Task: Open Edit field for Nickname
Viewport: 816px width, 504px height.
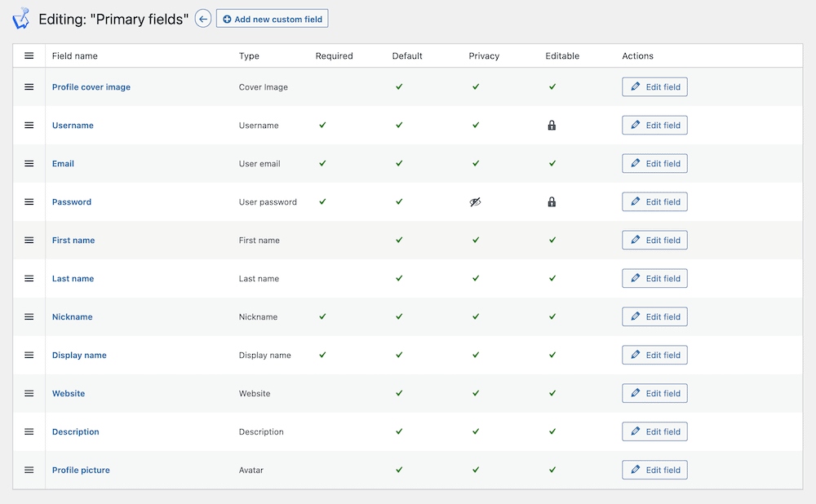Action: 654,316
